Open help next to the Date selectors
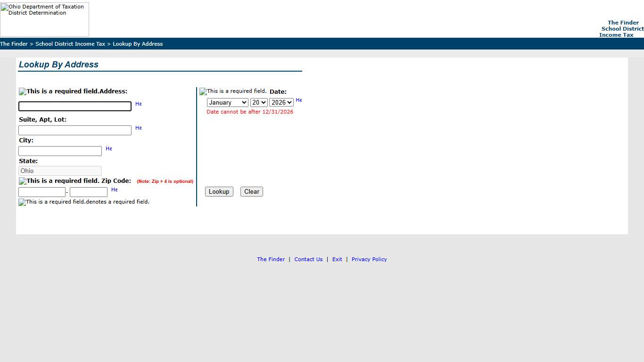 pyautogui.click(x=298, y=100)
